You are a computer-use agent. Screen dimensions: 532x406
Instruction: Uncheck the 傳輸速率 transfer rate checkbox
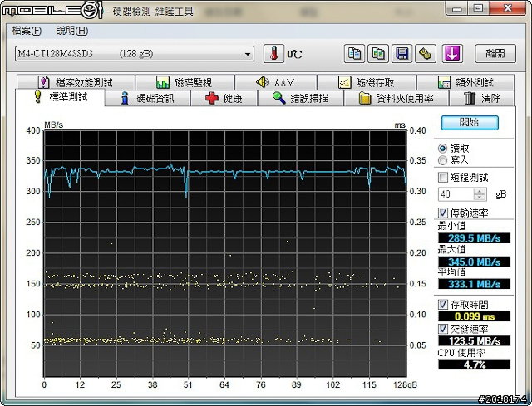pyautogui.click(x=443, y=213)
